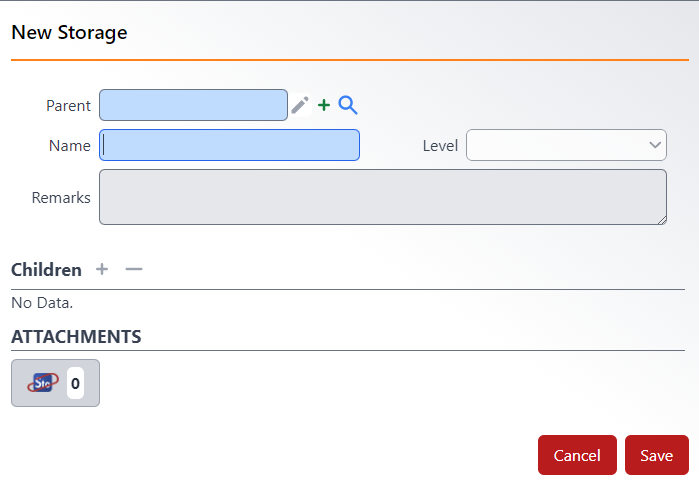Click the pencil edit icon beside Parent
699x486 pixels.
pos(300,106)
